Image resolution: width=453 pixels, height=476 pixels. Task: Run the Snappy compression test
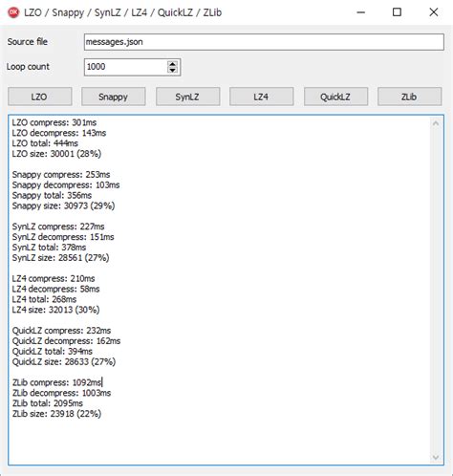(114, 97)
